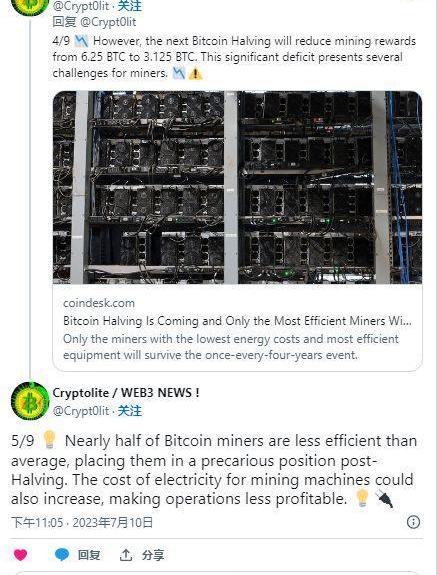
Task: Follow Crypt0lit via top 关注 link
Action: [129, 6]
